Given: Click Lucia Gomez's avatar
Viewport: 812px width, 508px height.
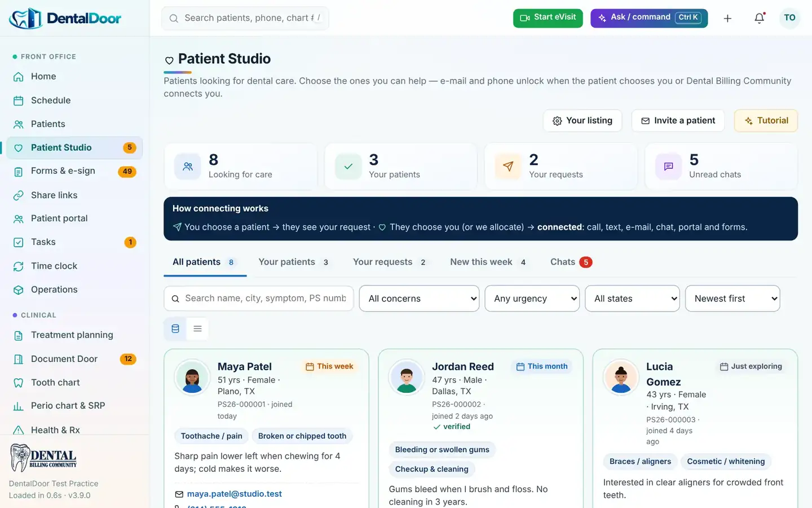Looking at the screenshot, I should (x=621, y=377).
